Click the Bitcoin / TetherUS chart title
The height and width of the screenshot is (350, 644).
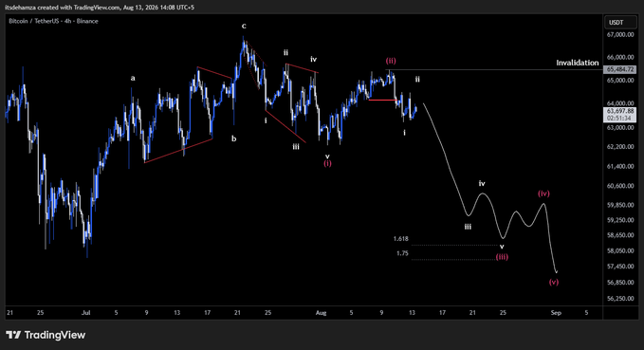[53, 21]
